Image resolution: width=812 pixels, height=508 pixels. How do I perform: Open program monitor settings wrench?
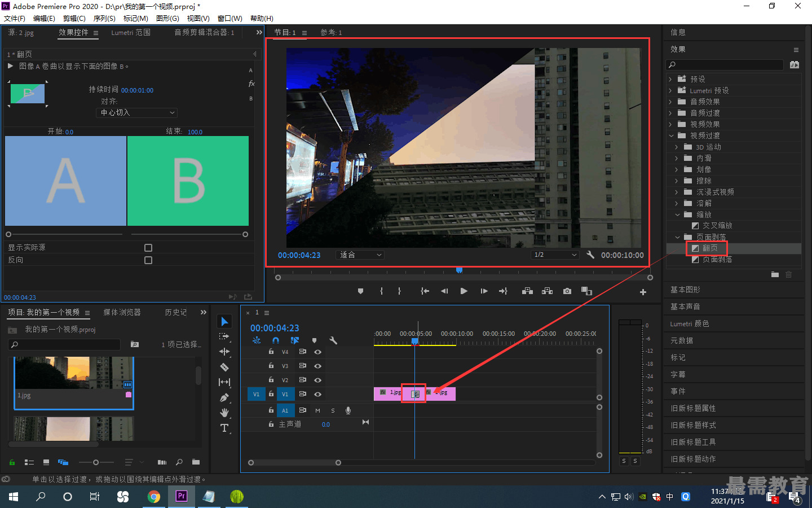tap(590, 255)
